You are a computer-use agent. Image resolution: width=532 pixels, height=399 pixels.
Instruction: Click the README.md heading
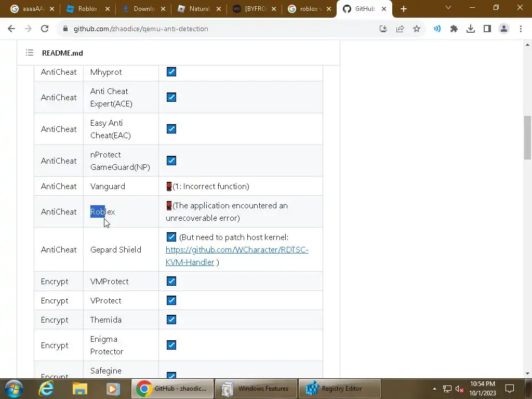[62, 53]
